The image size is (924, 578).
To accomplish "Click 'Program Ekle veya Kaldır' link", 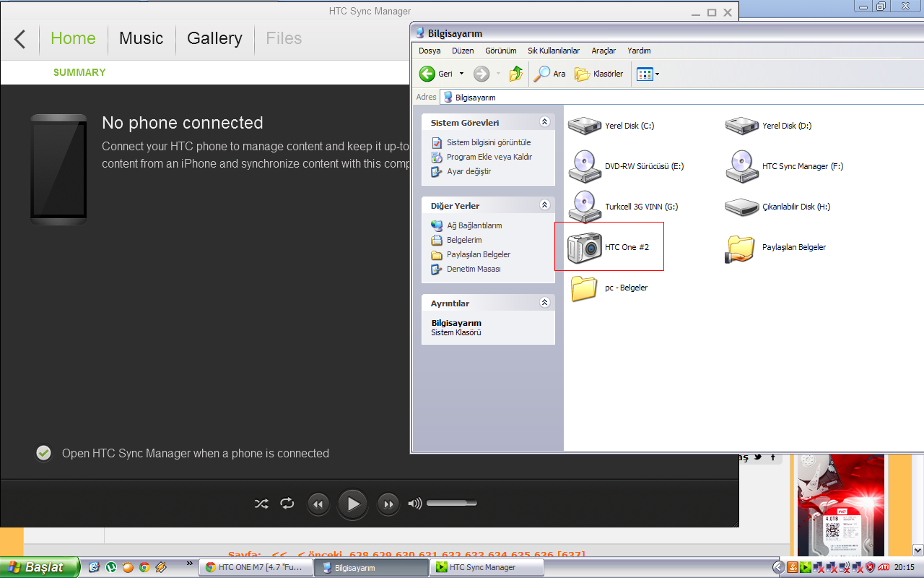I will coord(489,157).
